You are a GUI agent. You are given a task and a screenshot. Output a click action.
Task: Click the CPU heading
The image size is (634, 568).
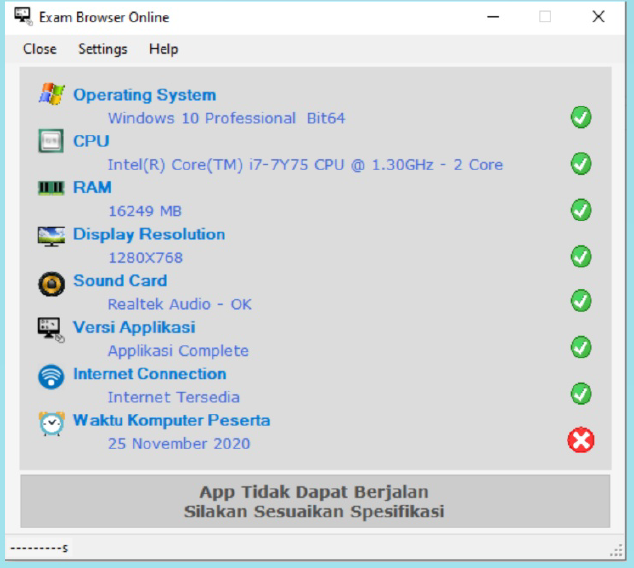pyautogui.click(x=91, y=141)
